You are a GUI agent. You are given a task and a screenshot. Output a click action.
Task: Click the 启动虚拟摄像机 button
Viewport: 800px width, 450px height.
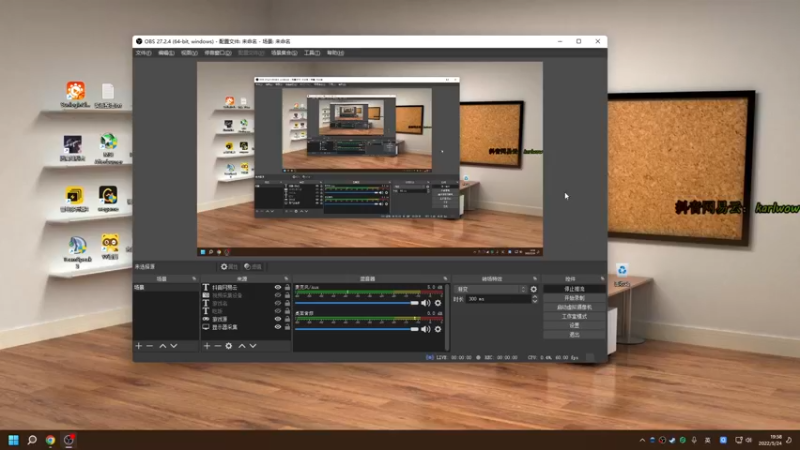574,307
